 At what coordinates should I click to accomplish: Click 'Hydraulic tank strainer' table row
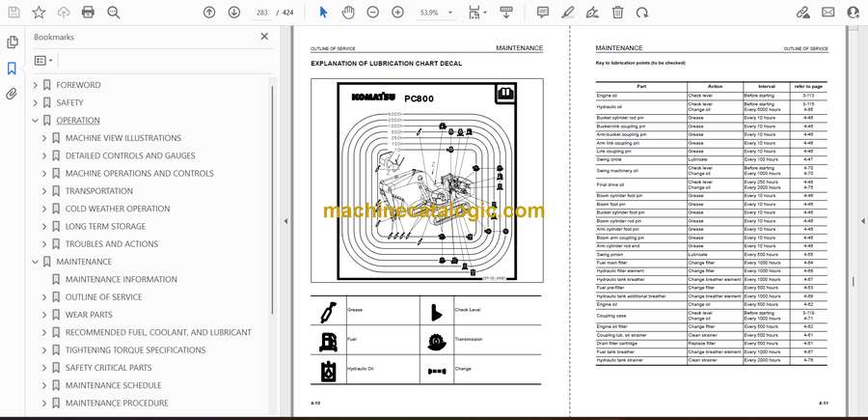(x=712, y=361)
